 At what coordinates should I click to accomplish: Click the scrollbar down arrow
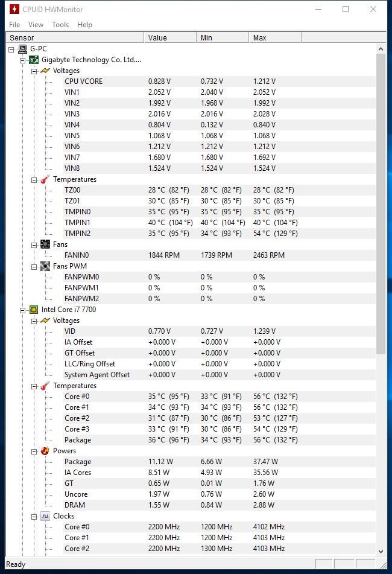(381, 551)
